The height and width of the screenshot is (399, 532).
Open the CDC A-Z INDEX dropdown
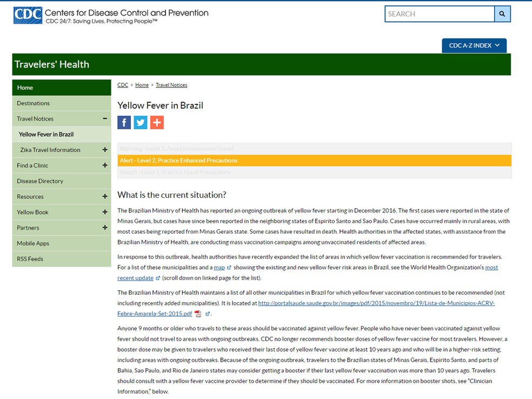point(474,45)
